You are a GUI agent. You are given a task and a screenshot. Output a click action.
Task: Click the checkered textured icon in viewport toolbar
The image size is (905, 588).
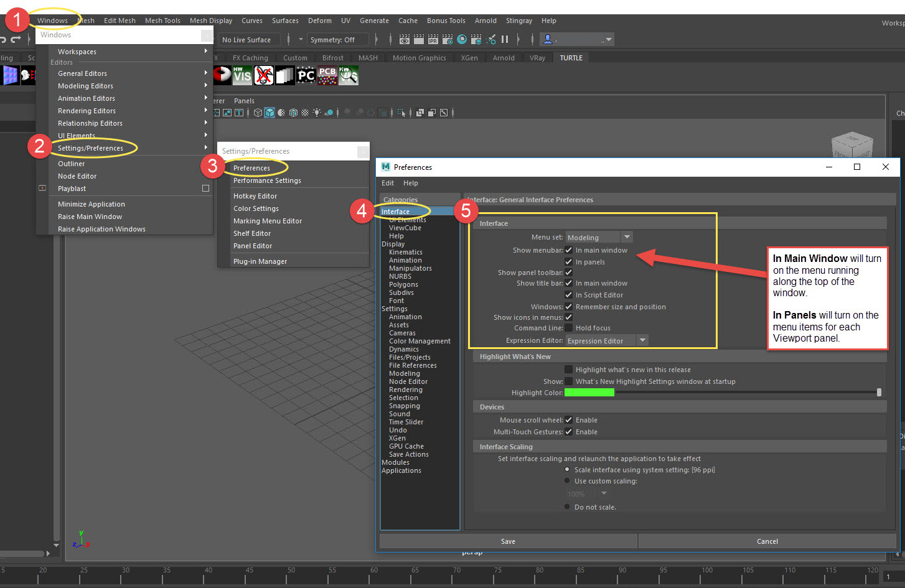pyautogui.click(x=305, y=113)
